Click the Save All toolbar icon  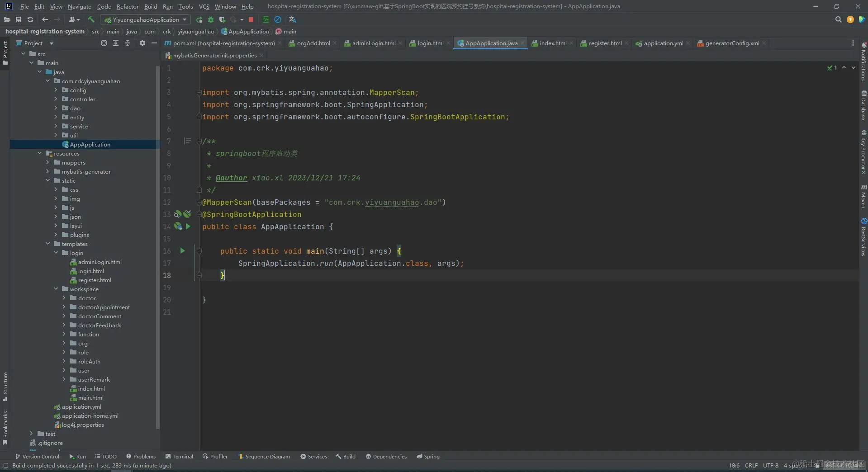click(x=19, y=19)
